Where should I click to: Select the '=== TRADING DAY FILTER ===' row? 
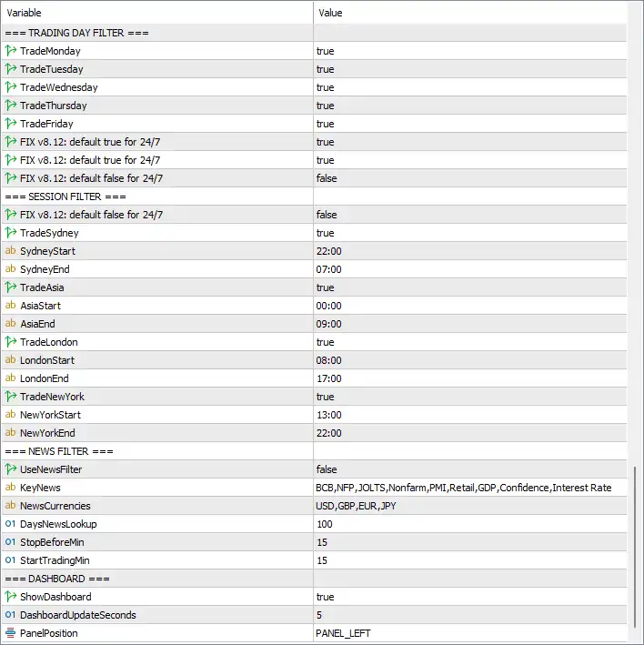pos(314,33)
